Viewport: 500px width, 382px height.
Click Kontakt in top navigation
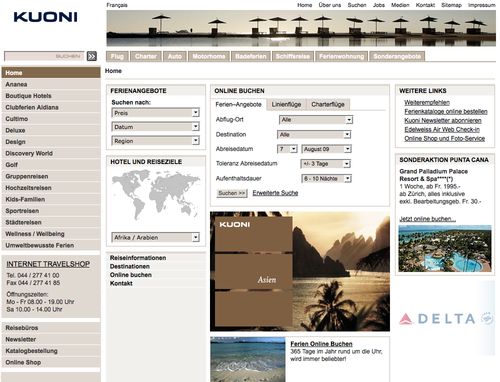tap(425, 5)
